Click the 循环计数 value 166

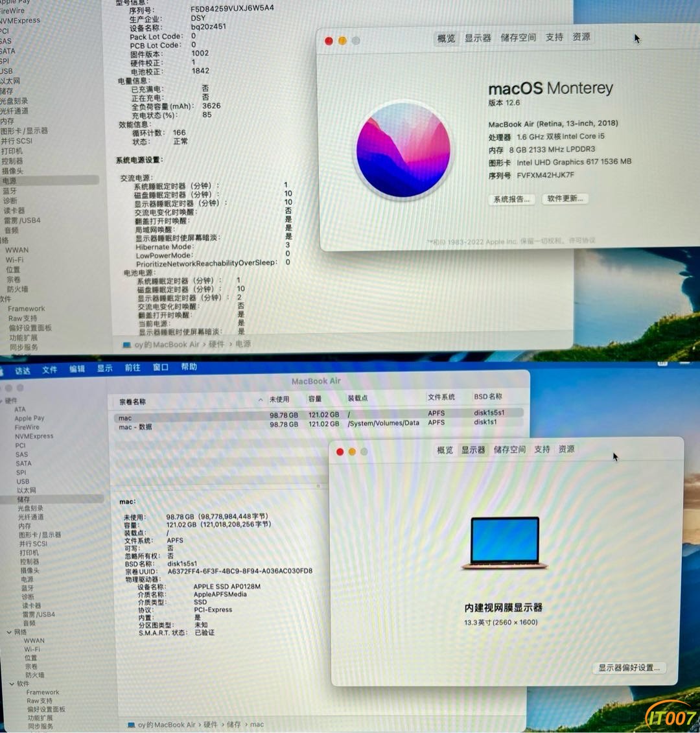pos(179,133)
